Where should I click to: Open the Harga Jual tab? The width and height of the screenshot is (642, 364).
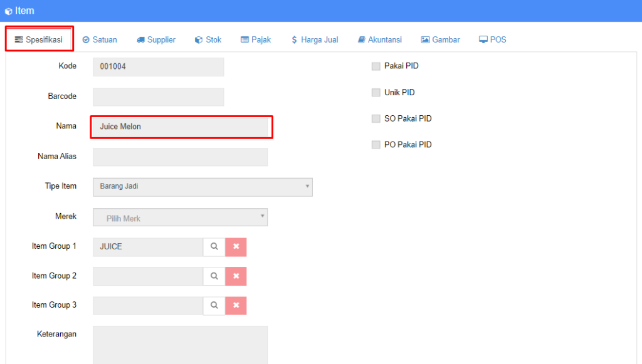315,40
